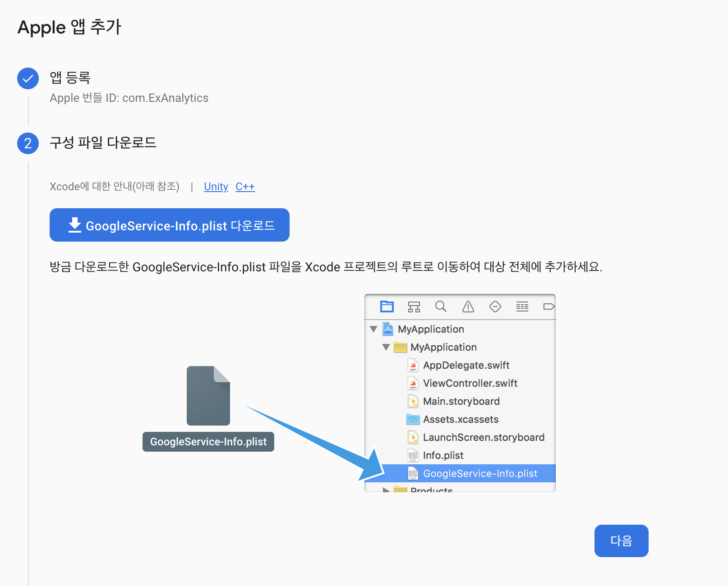Click the Xcode project icon beside root MyApplication
This screenshot has width=728, height=586.
pos(388,329)
